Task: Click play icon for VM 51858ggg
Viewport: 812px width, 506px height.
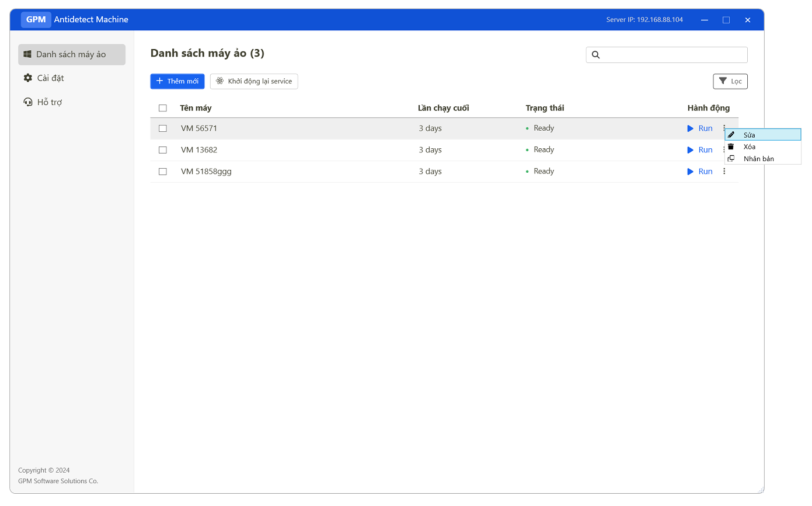Action: tap(691, 172)
